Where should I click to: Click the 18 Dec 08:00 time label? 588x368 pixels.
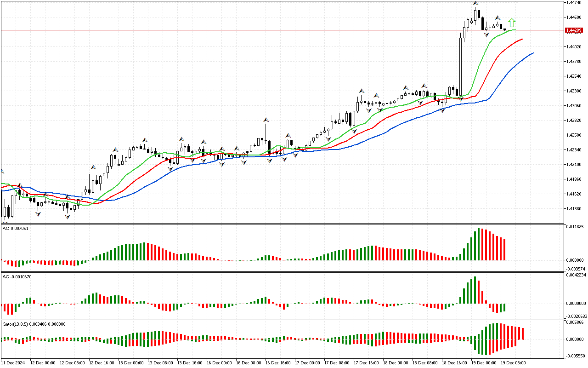coord(425,363)
